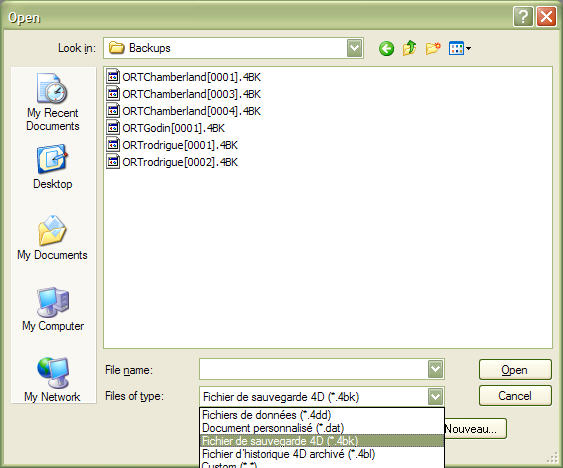563x468 pixels.
Task: Cancel the Open dialog
Action: [515, 396]
